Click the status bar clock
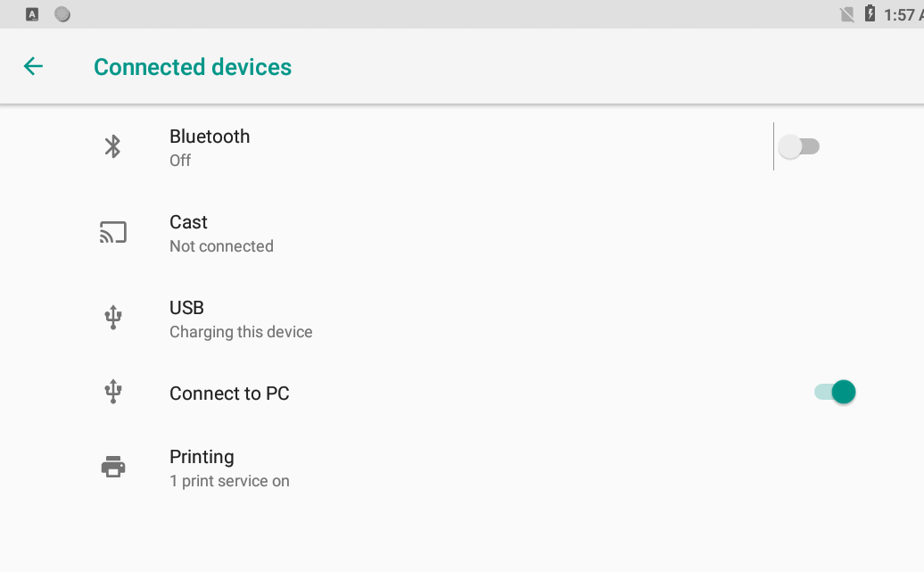The image size is (924, 572). click(x=903, y=15)
